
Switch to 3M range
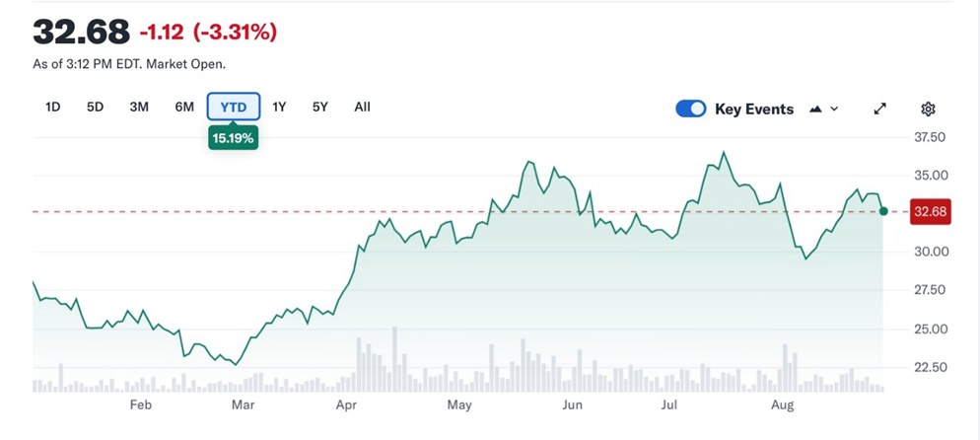click(139, 107)
